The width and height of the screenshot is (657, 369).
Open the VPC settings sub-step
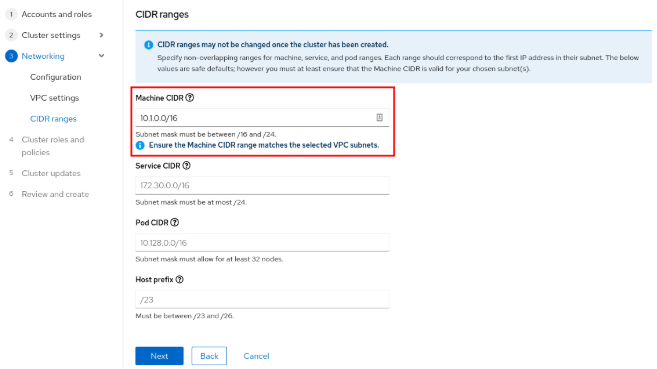[54, 98]
